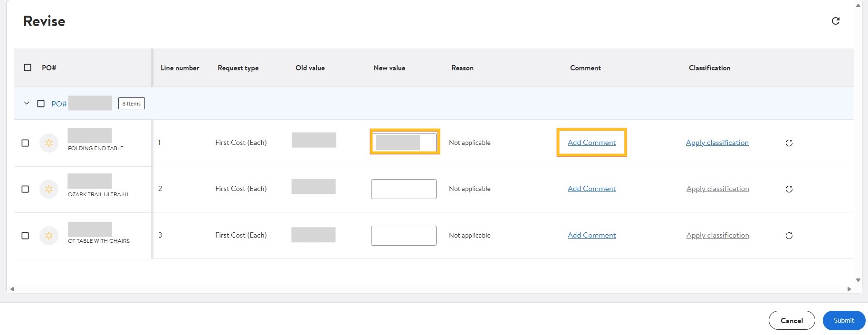868x335 pixels.
Task: Click the Classification column header
Action: [710, 68]
